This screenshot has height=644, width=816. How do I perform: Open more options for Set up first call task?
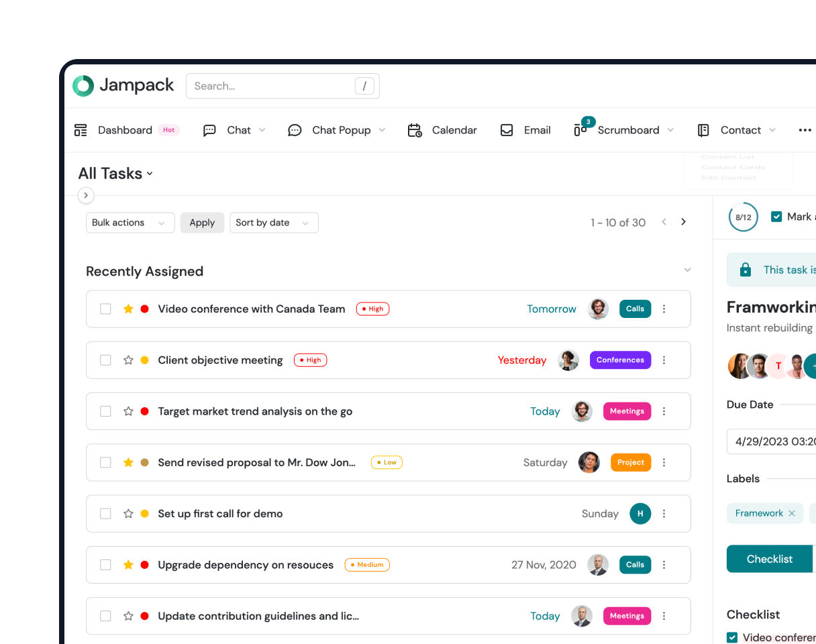pyautogui.click(x=664, y=514)
